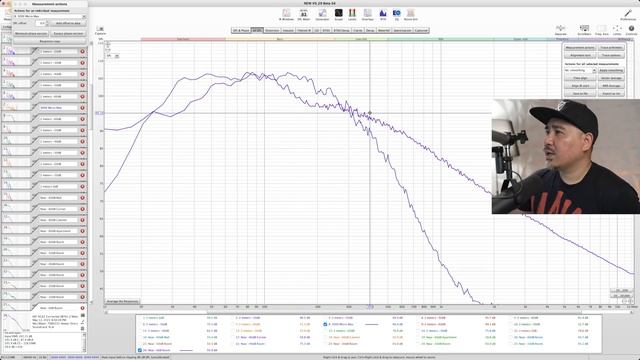Viewport: 640px width, 360px height.
Task: Click the RMS average button
Action: (x=611, y=86)
